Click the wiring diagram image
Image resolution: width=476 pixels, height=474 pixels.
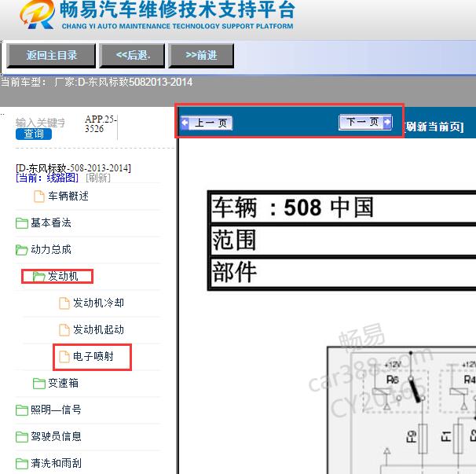click(x=401, y=410)
